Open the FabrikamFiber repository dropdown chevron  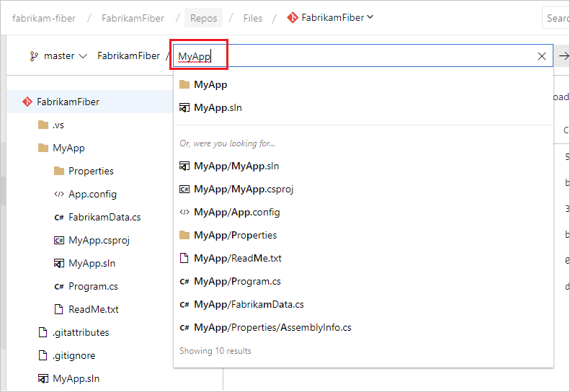pyautogui.click(x=370, y=17)
